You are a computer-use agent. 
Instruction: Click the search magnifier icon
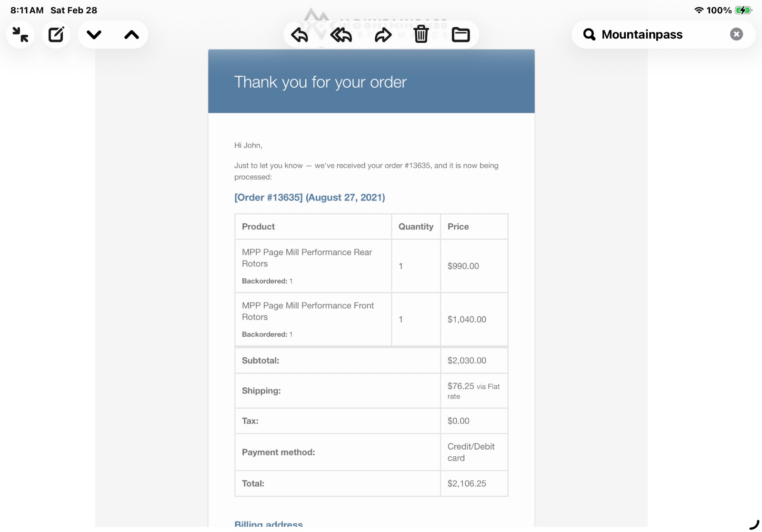(x=589, y=34)
